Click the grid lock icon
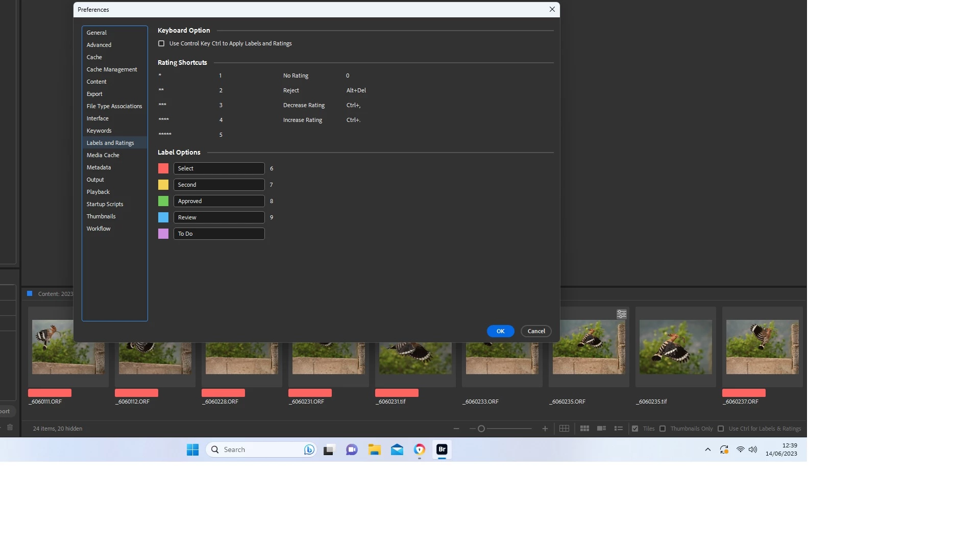 point(564,429)
